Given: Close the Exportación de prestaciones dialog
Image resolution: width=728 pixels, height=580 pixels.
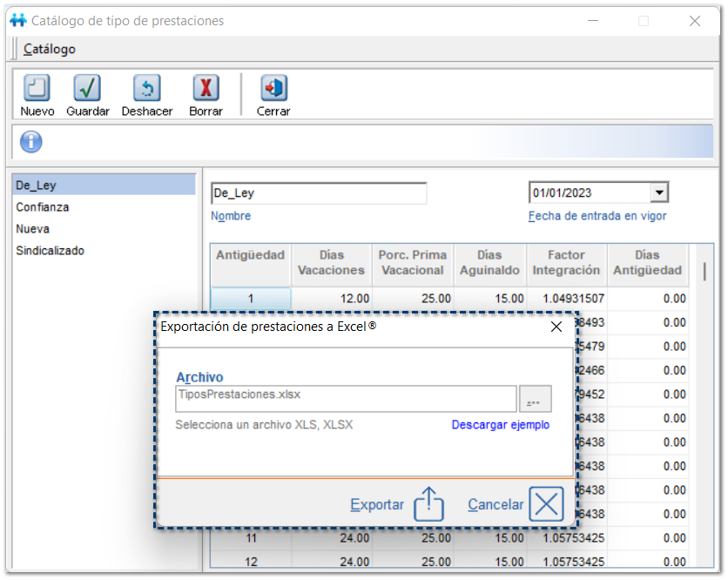Looking at the screenshot, I should (556, 327).
